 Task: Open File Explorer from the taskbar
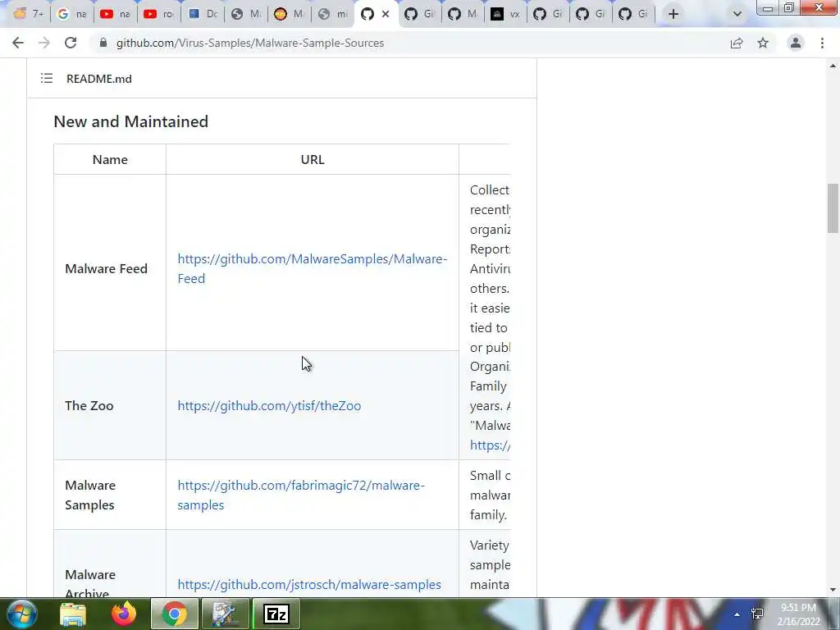(73, 614)
